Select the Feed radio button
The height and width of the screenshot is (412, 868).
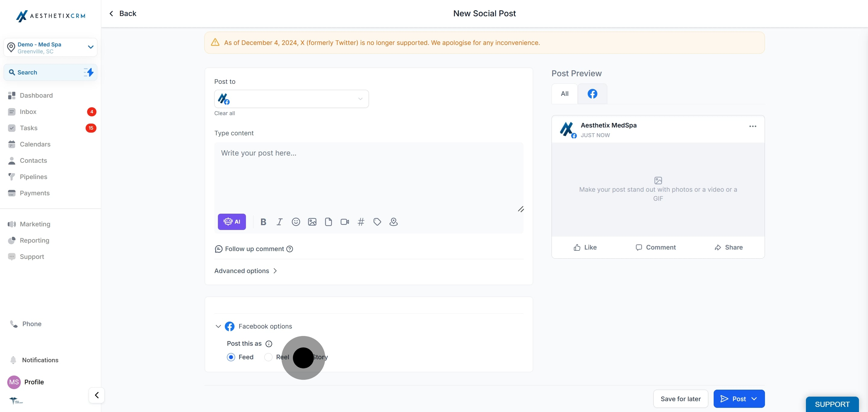(231, 357)
